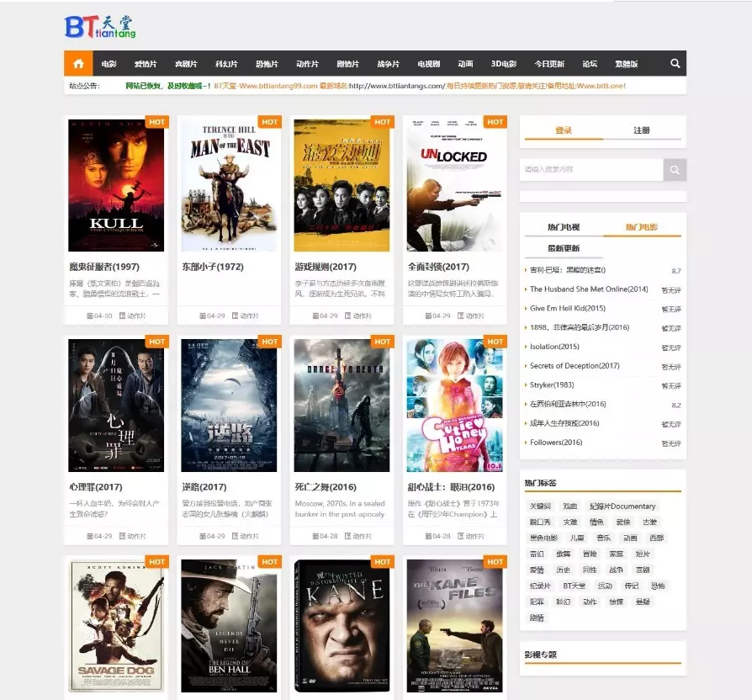The width and height of the screenshot is (752, 700).
Task: Open the title link 魔鬼征服者(1997)
Action: (104, 267)
